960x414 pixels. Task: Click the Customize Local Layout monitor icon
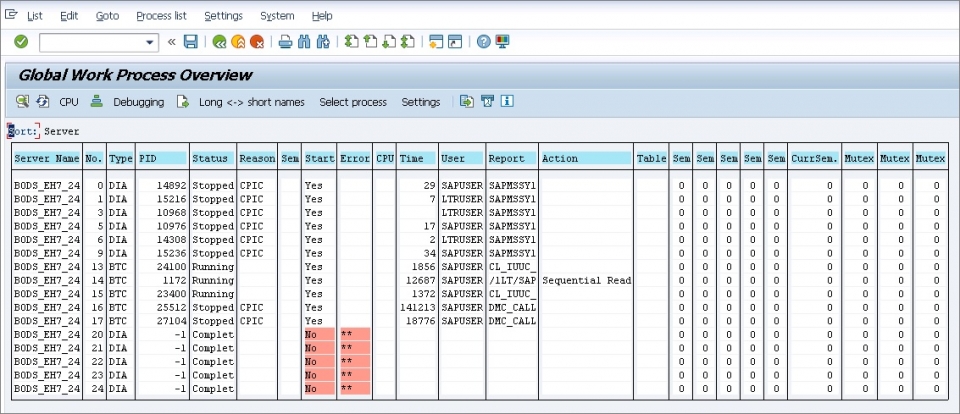pos(502,42)
